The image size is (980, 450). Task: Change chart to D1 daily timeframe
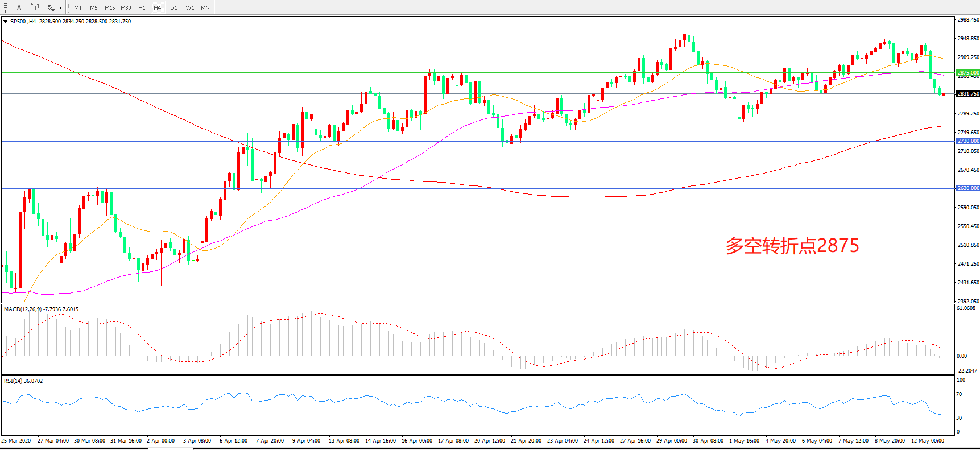point(173,7)
